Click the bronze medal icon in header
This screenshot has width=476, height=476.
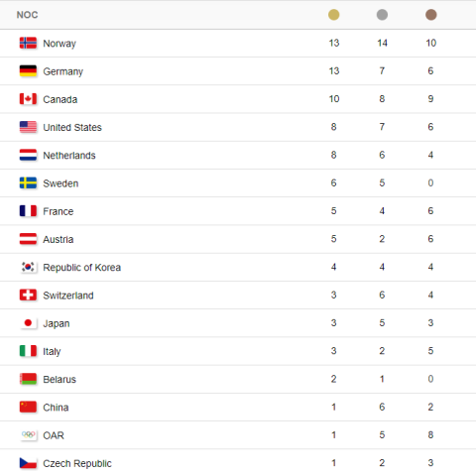pyautogui.click(x=430, y=15)
